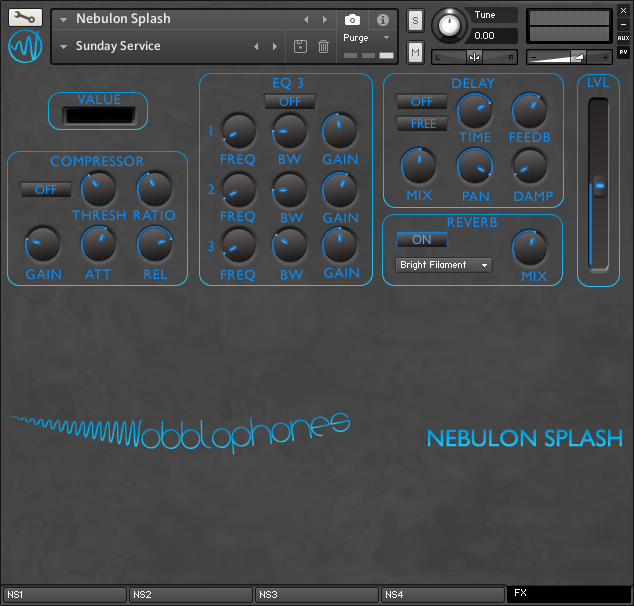
Task: Delete snapshot with the trash icon
Action: tap(323, 46)
